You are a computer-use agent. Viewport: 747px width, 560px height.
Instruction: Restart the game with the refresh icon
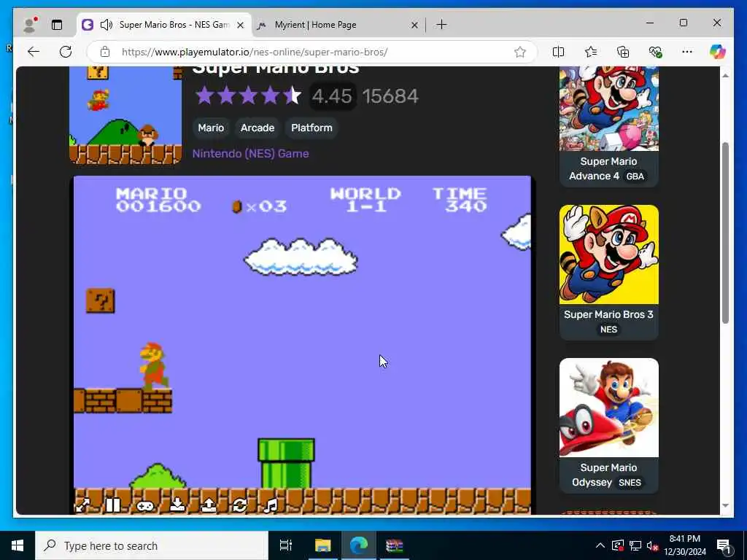coord(239,505)
